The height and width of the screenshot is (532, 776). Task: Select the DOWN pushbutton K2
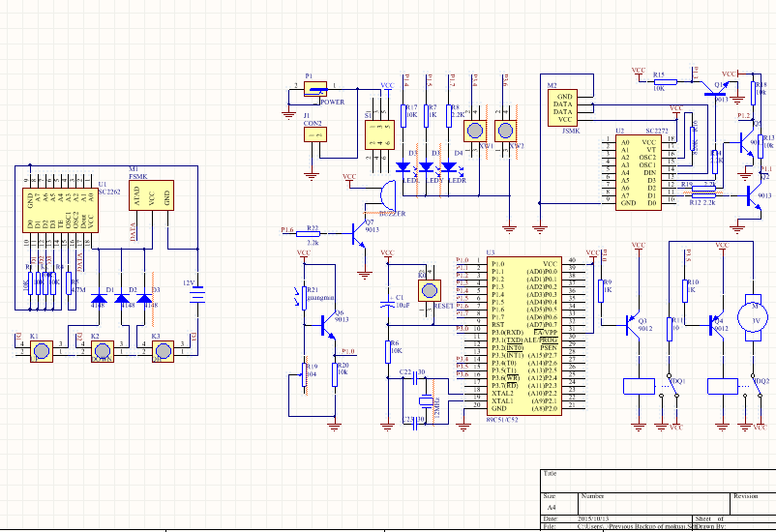click(x=103, y=351)
